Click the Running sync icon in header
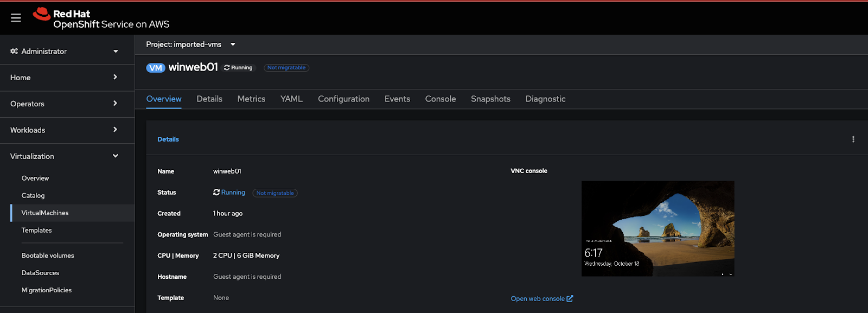 click(x=227, y=68)
